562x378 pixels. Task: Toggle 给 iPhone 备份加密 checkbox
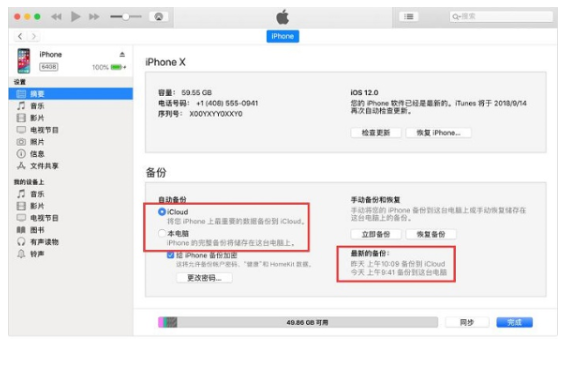click(x=171, y=255)
